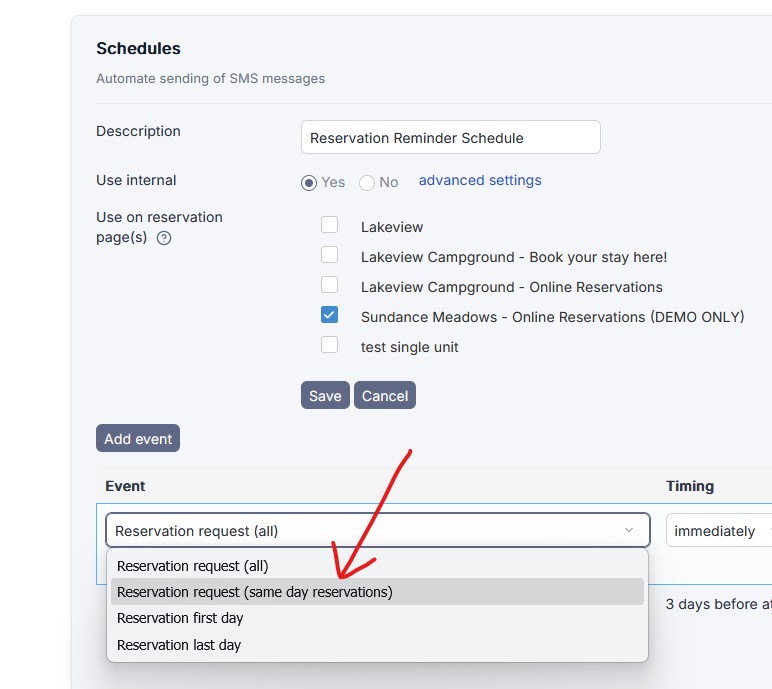Collapse the Event dropdown chevron
This screenshot has height=689, width=772.
point(629,530)
